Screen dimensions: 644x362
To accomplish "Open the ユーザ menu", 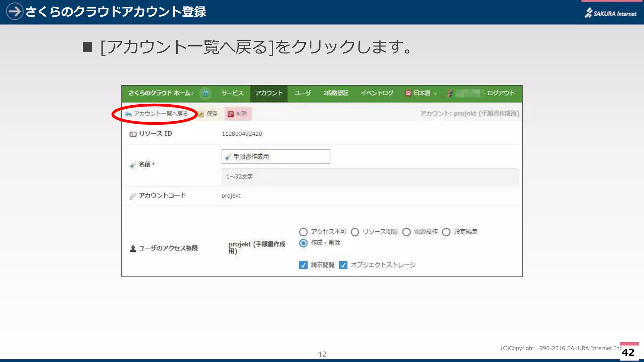I will coord(303,93).
